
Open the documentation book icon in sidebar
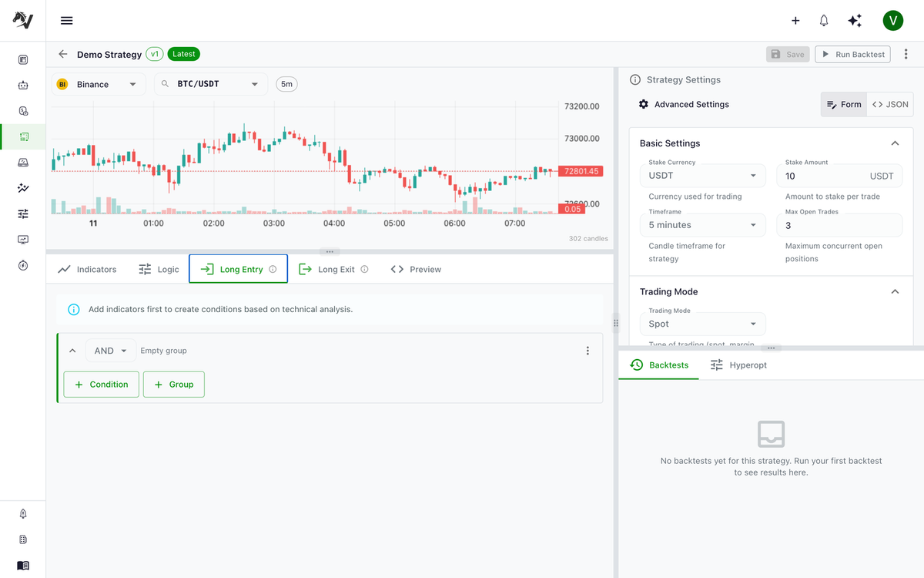coord(23,565)
